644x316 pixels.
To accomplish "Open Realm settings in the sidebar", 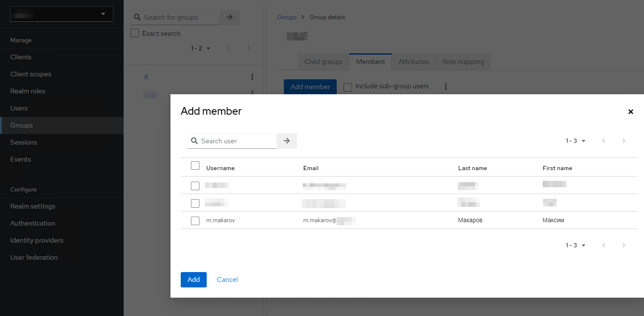I will click(x=33, y=206).
